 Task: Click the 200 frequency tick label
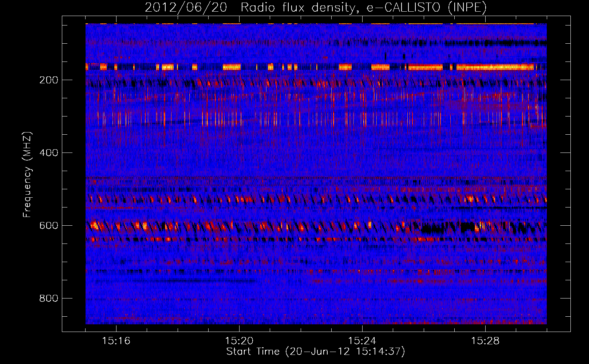[x=49, y=80]
